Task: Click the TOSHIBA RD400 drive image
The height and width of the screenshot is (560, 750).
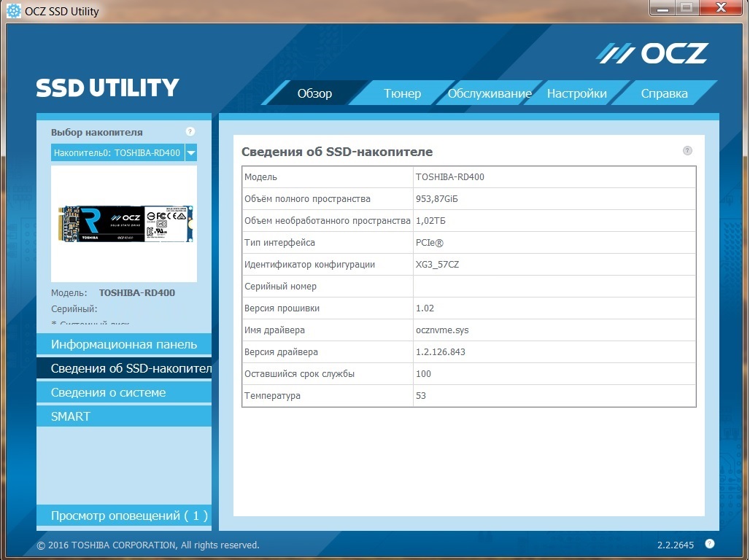Action: [125, 224]
